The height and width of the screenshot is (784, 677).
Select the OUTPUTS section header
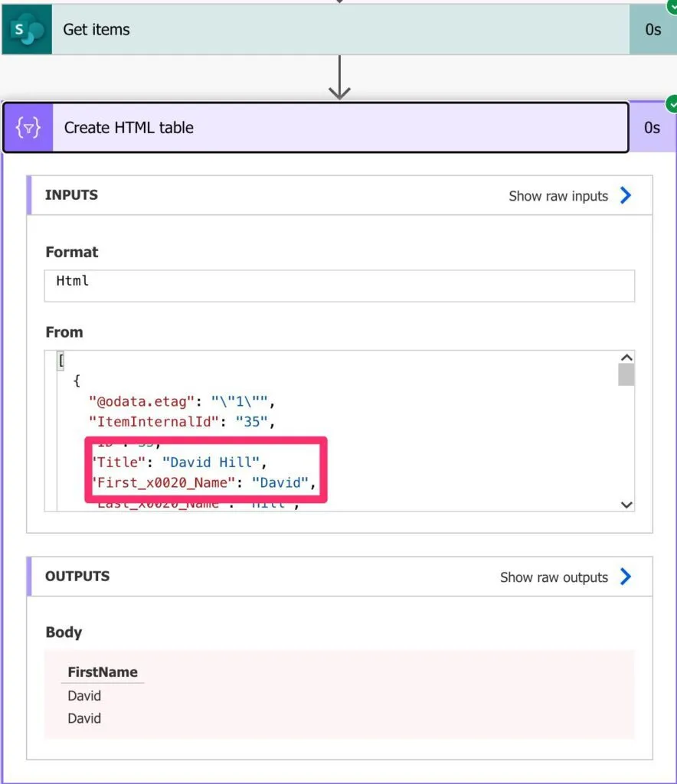click(77, 577)
